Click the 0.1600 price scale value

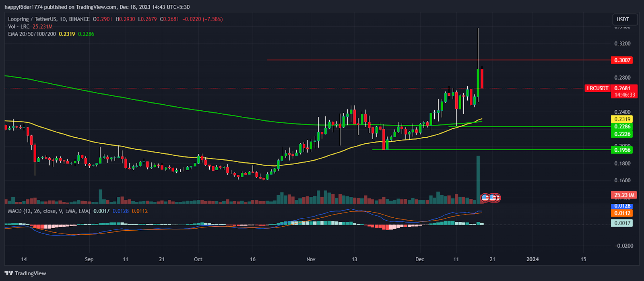622,180
